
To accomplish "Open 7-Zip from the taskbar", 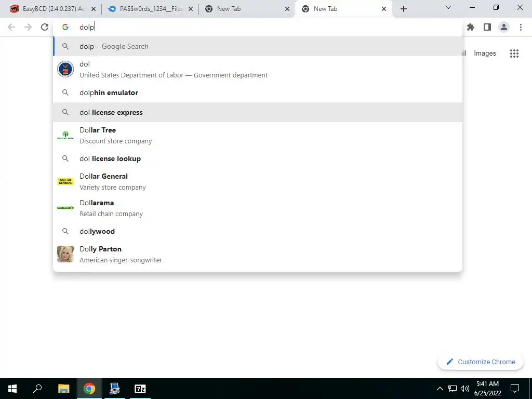I will pos(140,389).
